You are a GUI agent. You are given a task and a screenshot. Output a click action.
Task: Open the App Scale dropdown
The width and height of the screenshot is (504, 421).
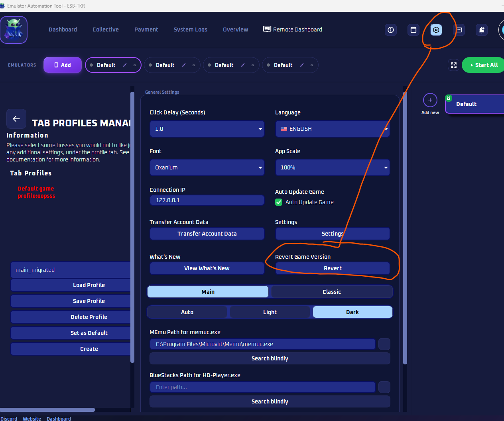[333, 167]
